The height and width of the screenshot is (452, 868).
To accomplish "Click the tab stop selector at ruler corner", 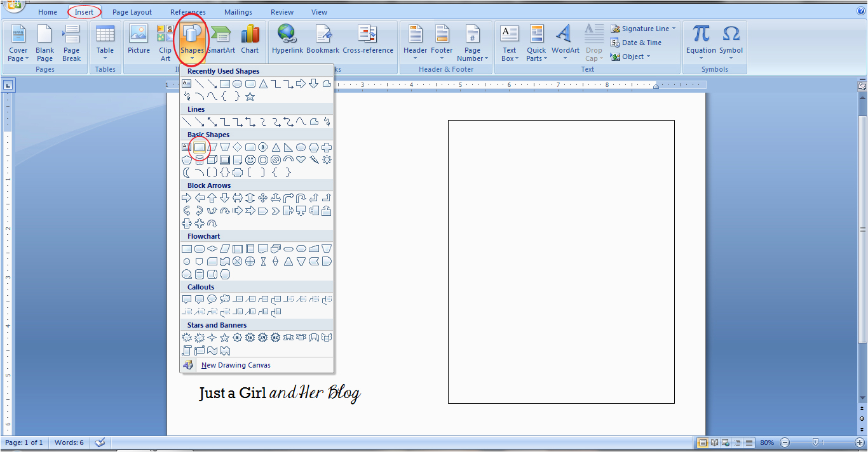I will point(8,84).
